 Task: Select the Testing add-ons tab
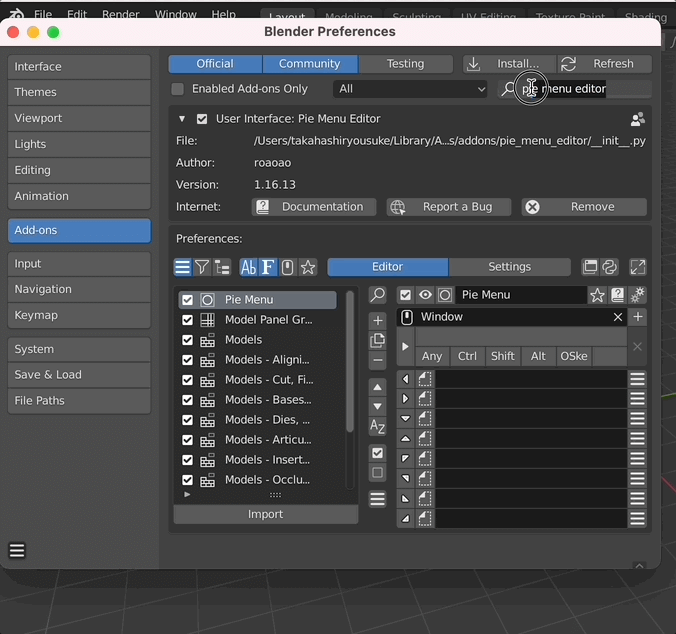click(405, 64)
